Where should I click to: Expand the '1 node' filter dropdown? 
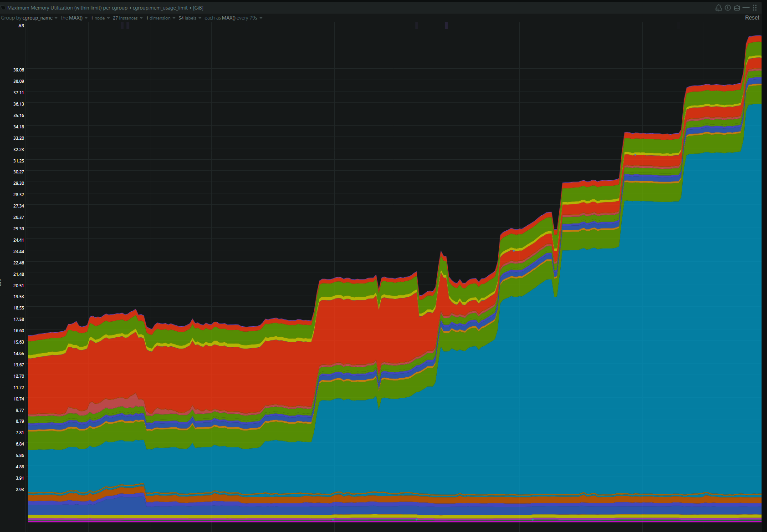coord(100,18)
